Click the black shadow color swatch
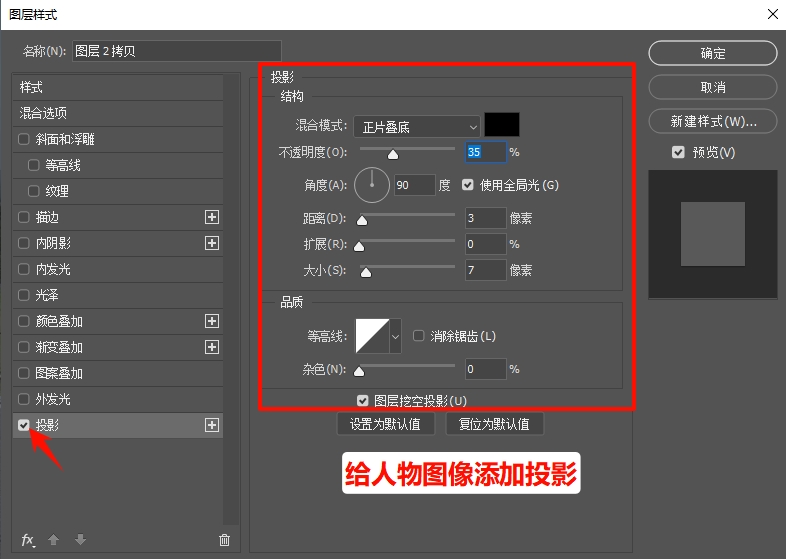 (502, 125)
